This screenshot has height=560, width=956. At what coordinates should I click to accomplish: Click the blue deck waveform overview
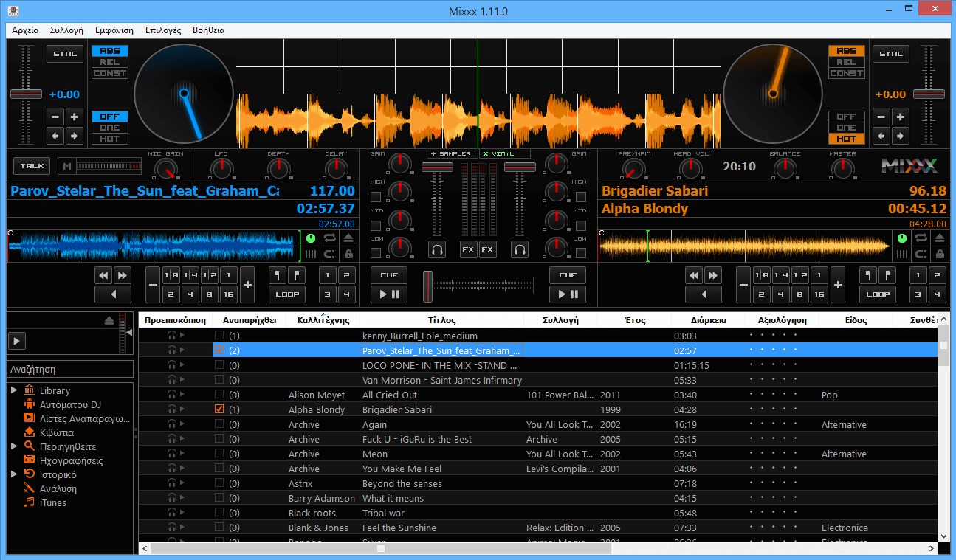click(153, 246)
